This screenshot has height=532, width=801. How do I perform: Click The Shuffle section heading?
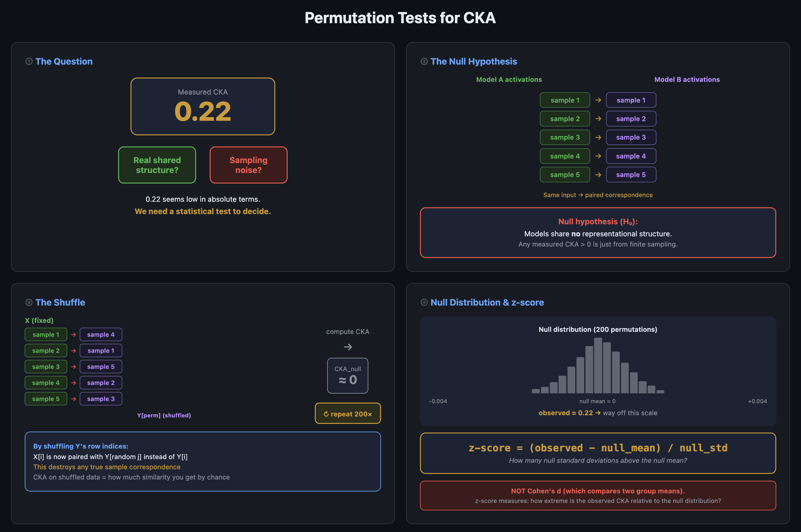point(60,302)
